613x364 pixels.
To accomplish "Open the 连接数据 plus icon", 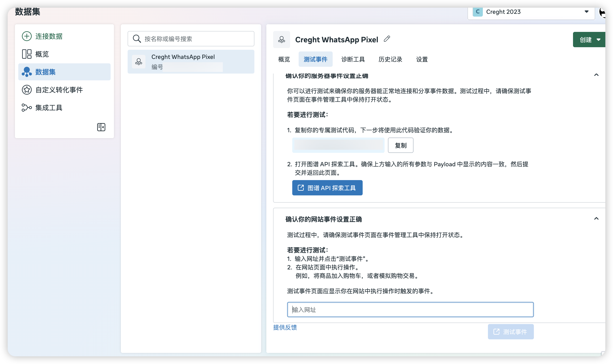I will [x=27, y=36].
